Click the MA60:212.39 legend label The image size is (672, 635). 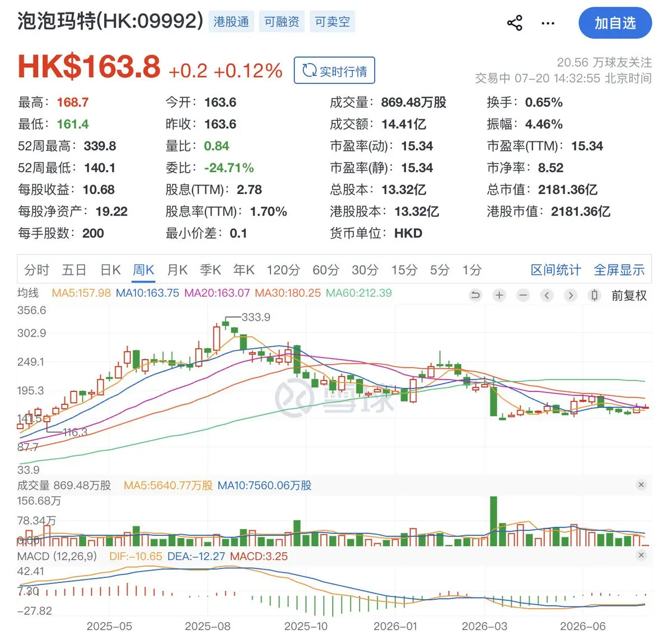[359, 293]
